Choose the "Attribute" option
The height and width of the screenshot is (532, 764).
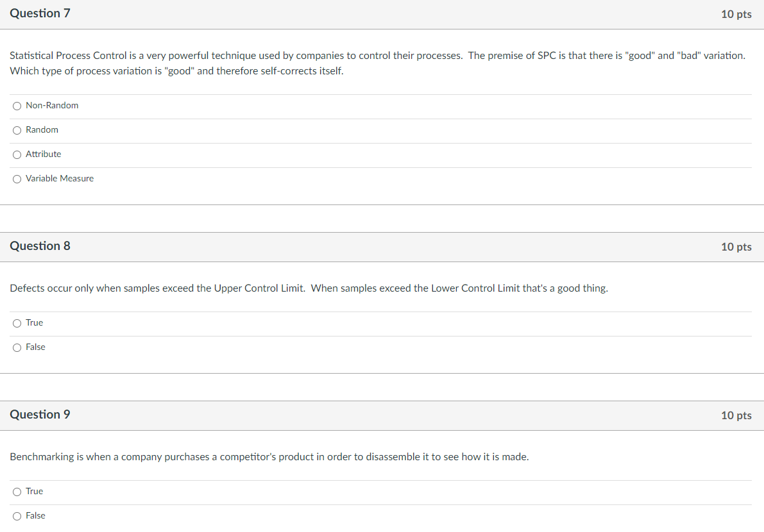point(17,154)
